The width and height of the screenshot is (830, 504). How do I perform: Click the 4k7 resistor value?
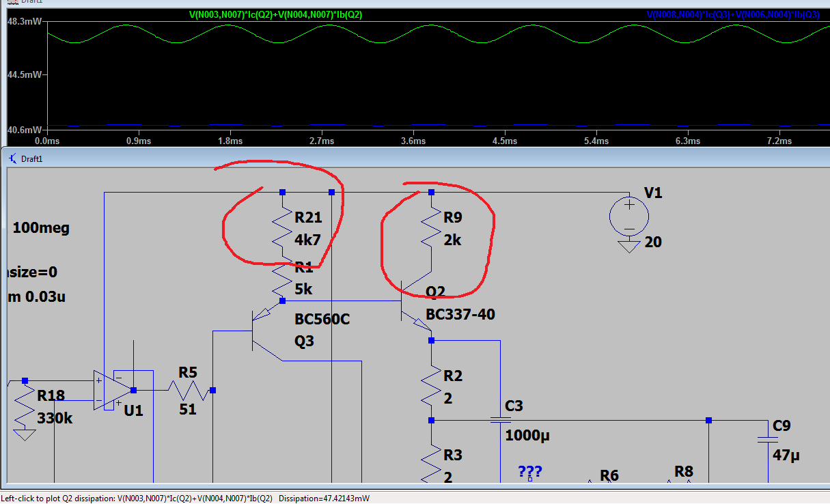coord(307,240)
